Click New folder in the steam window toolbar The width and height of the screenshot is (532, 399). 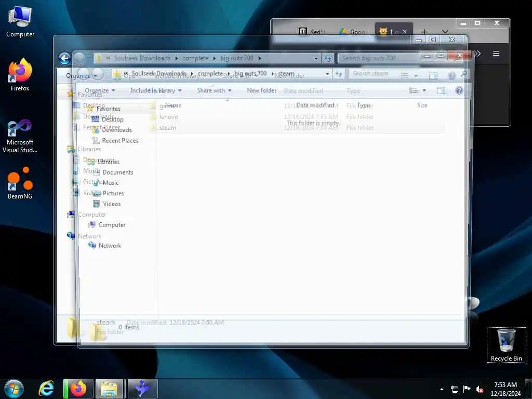click(x=262, y=90)
